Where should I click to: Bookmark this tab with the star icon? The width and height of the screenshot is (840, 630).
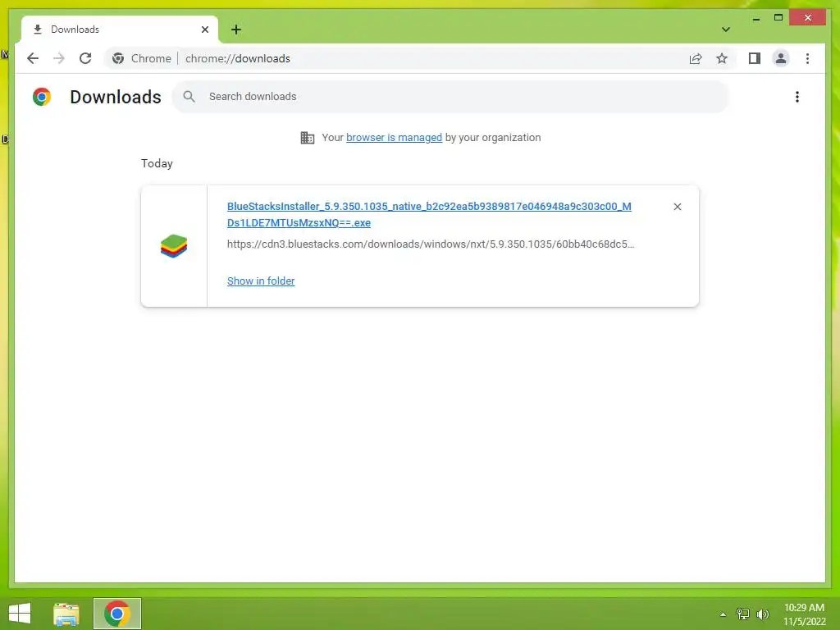pyautogui.click(x=722, y=58)
